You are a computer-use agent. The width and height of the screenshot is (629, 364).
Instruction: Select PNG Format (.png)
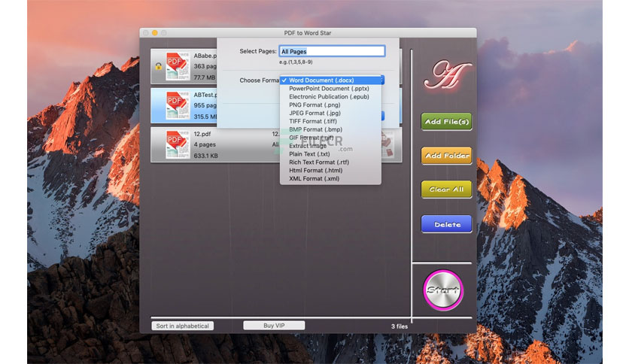point(330,105)
